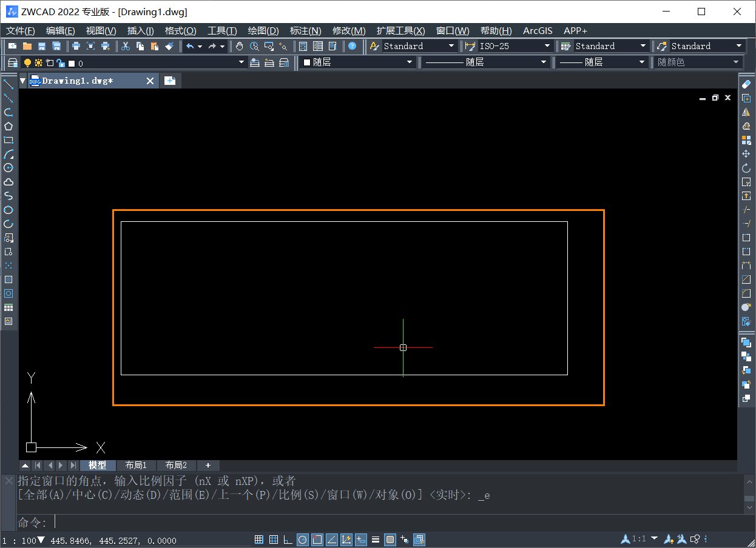
Task: Toggle Ortho mode in status bar
Action: pos(288,540)
